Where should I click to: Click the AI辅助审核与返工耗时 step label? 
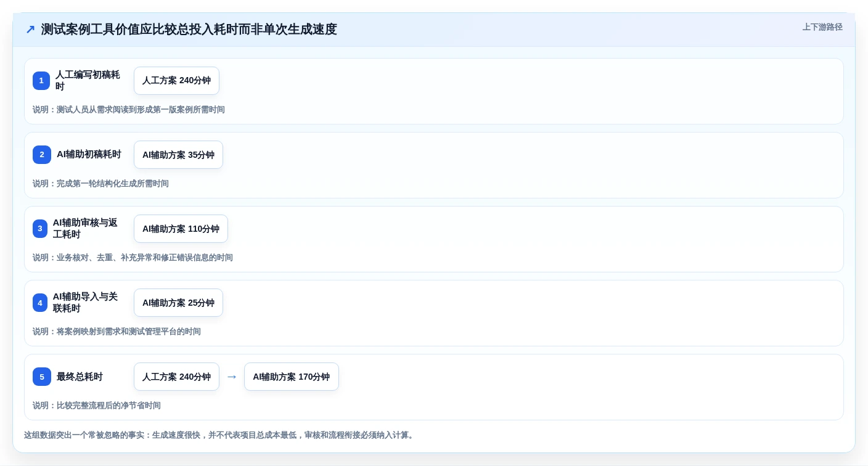pos(85,229)
